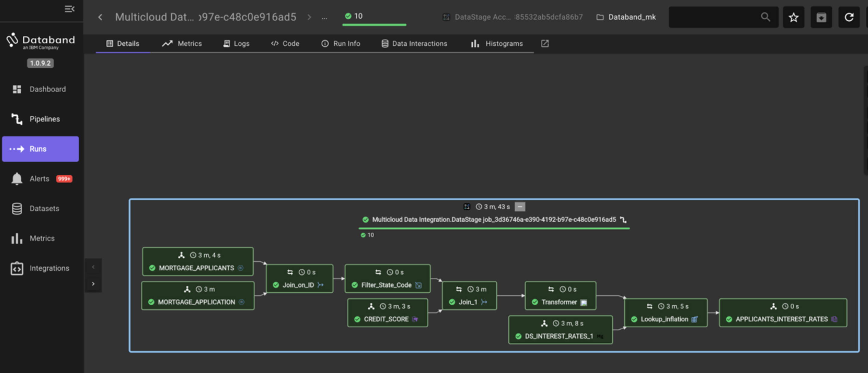Click transformer icon on Transformer node
Screen dimensions: 868x373
tap(584, 302)
